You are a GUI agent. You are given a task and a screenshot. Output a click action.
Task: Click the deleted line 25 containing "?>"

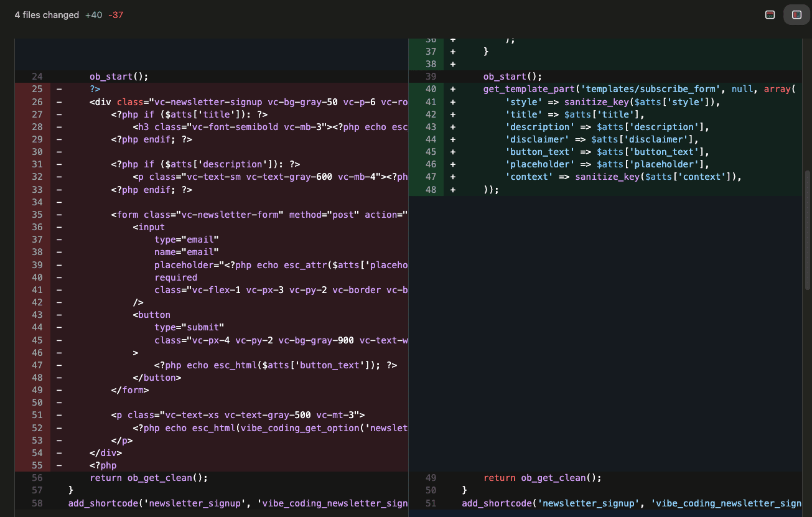pos(95,88)
